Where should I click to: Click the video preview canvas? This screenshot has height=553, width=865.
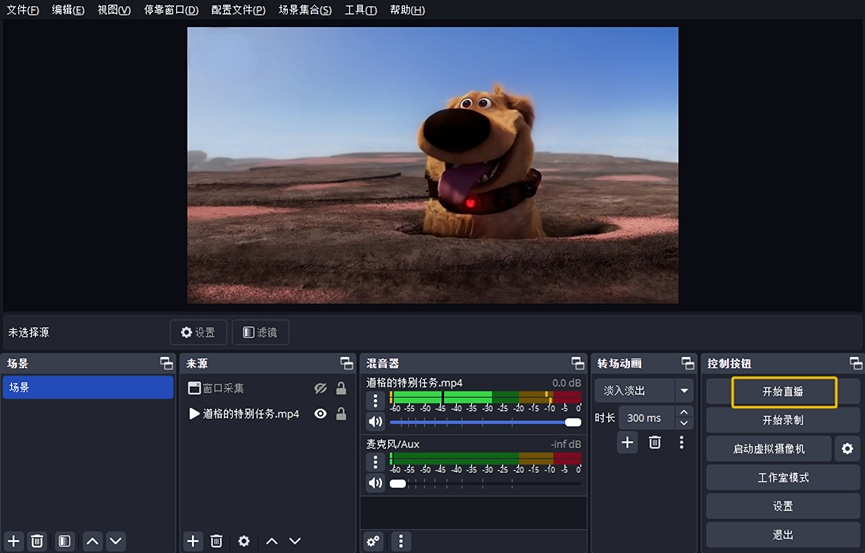coord(432,165)
